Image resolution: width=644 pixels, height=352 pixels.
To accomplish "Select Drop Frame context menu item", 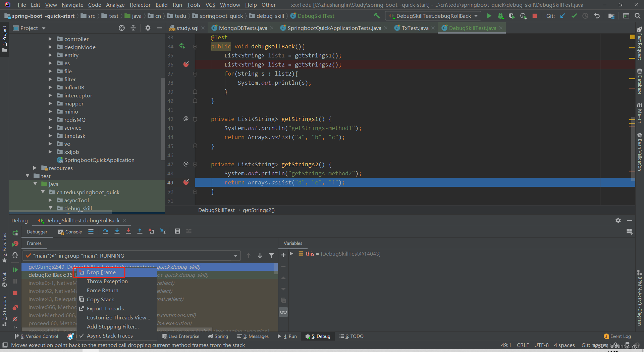I will tap(101, 272).
